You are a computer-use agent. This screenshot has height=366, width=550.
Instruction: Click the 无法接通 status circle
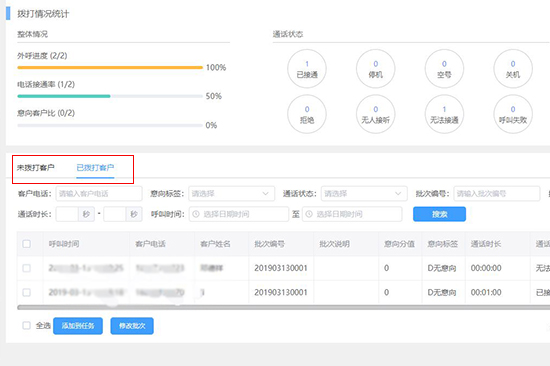pos(444,114)
